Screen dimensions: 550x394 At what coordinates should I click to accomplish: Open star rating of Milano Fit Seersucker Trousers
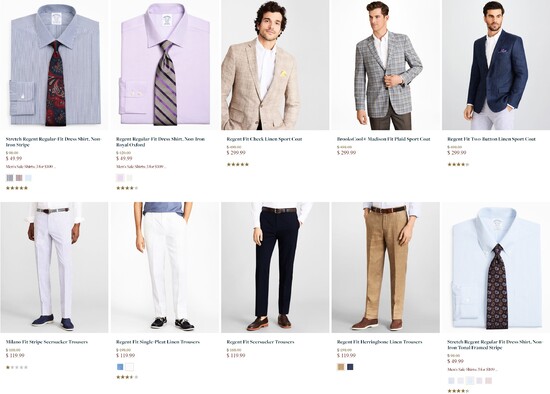[16, 367]
